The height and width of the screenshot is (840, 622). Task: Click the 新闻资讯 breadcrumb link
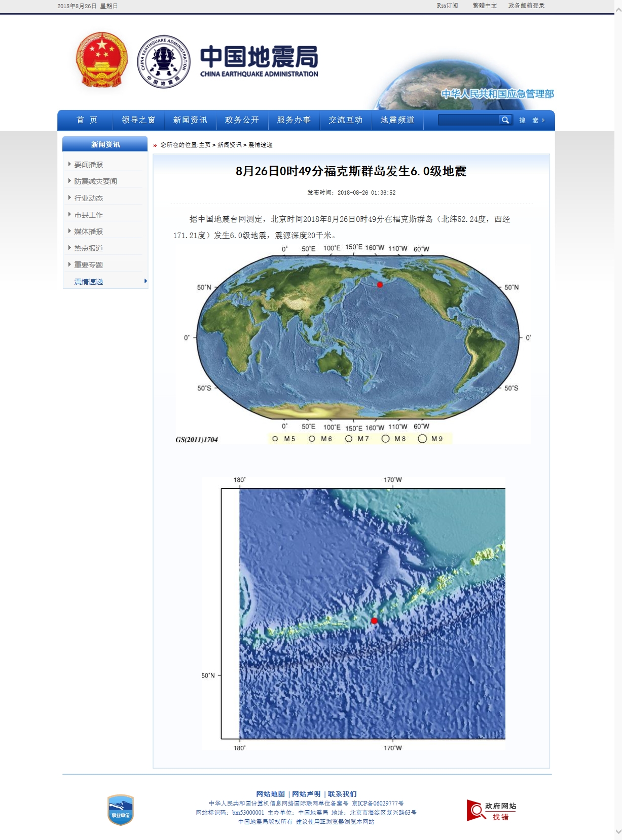pyautogui.click(x=229, y=145)
